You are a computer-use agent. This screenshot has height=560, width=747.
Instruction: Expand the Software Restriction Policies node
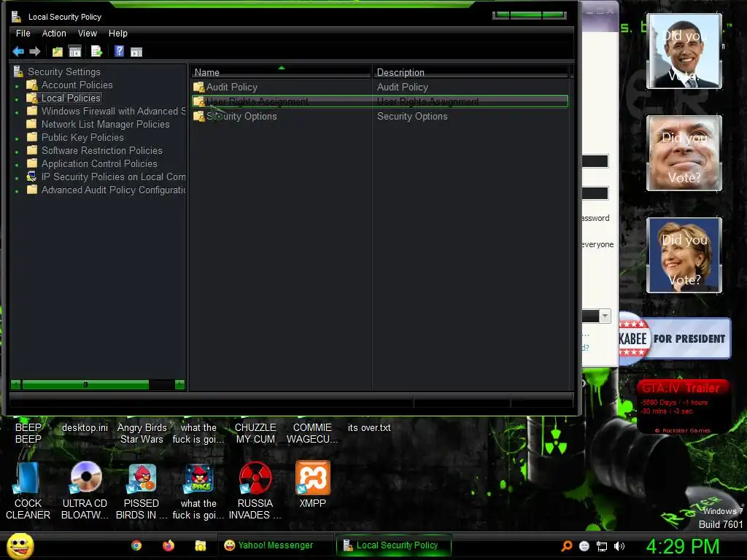pyautogui.click(x=18, y=152)
